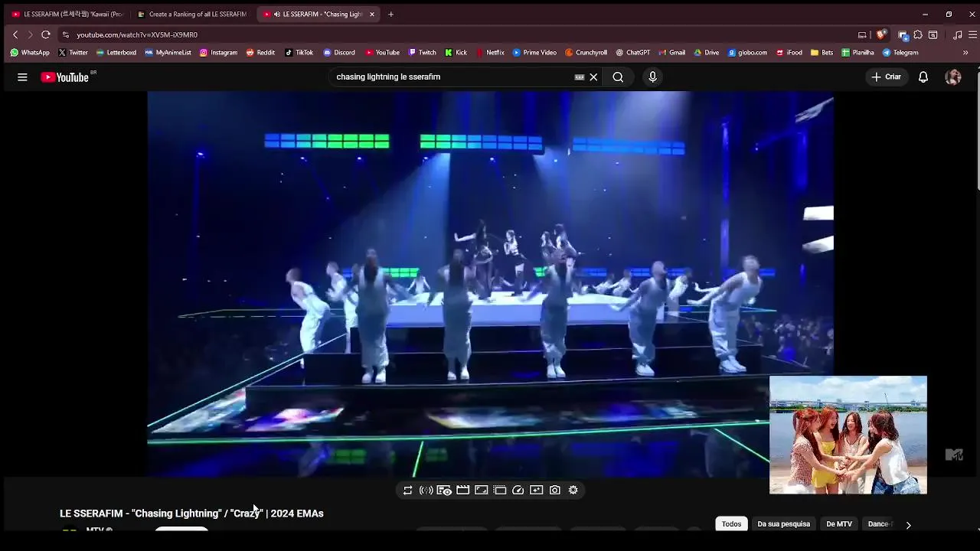
Task: Take a video screenshot with camera icon
Action: tap(555, 490)
